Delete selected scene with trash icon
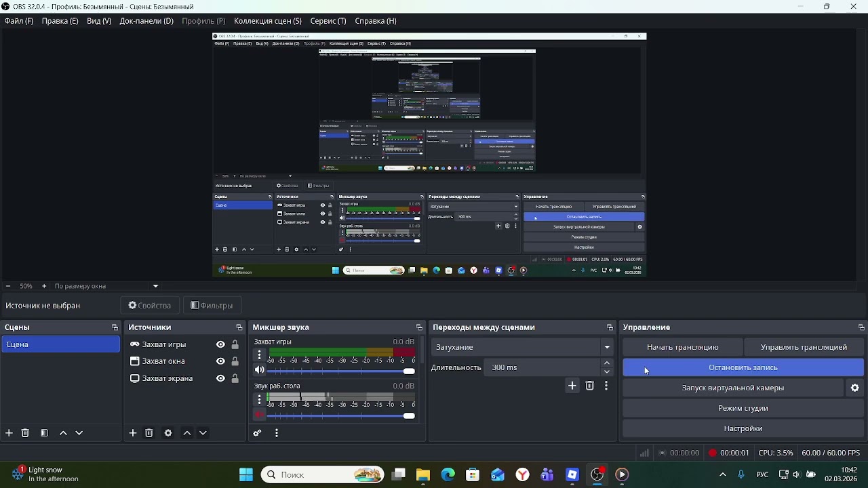 [x=25, y=433]
